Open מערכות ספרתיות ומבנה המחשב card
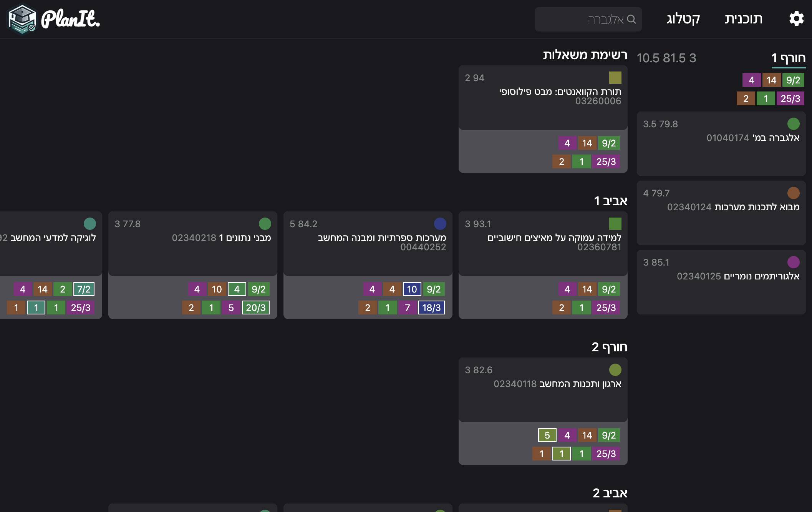Viewport: 812px width, 512px height. (x=368, y=244)
